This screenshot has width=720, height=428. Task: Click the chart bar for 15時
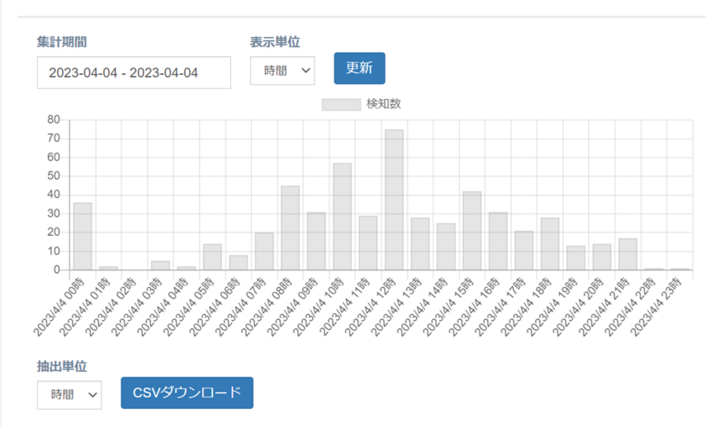coord(472,231)
